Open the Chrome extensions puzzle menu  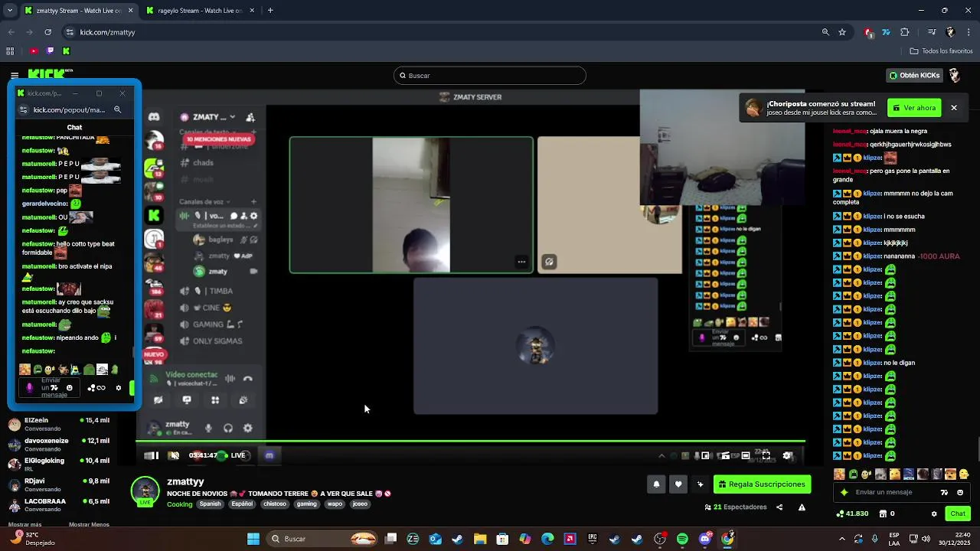(x=905, y=32)
